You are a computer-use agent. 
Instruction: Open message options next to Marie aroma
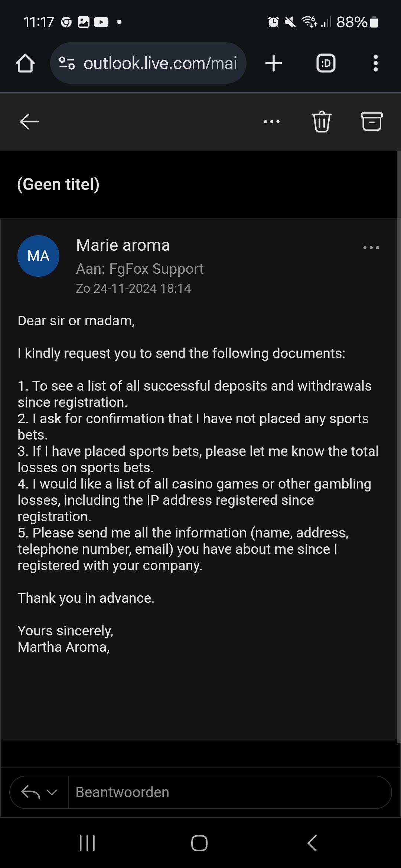pos(371,247)
